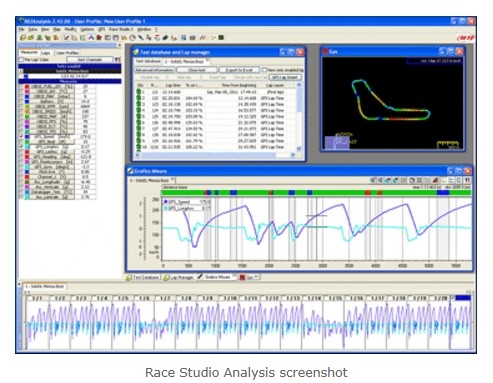Click the Export to Excel button

tap(239, 70)
